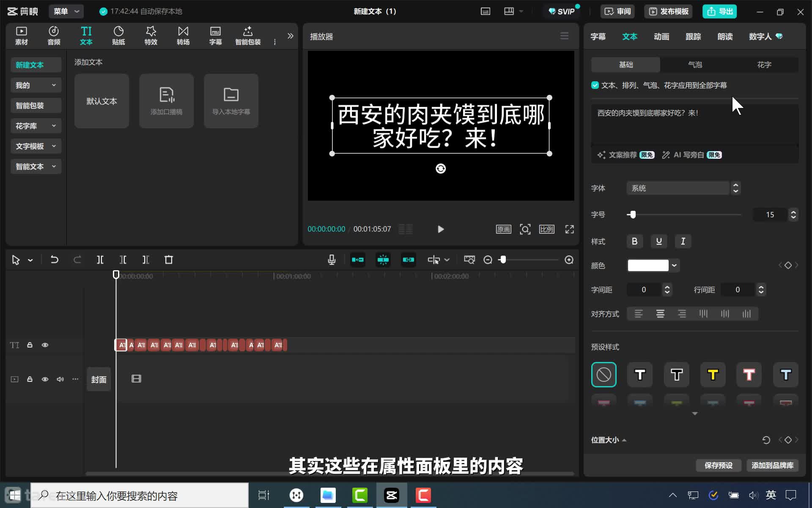The height and width of the screenshot is (508, 812).
Task: Click the white text color swatch
Action: pyautogui.click(x=648, y=265)
